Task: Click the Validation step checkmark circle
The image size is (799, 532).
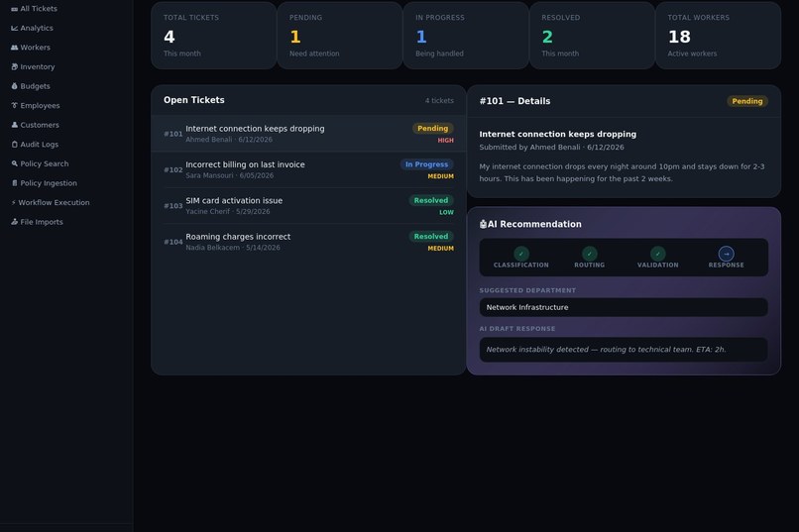Action: pyautogui.click(x=658, y=253)
